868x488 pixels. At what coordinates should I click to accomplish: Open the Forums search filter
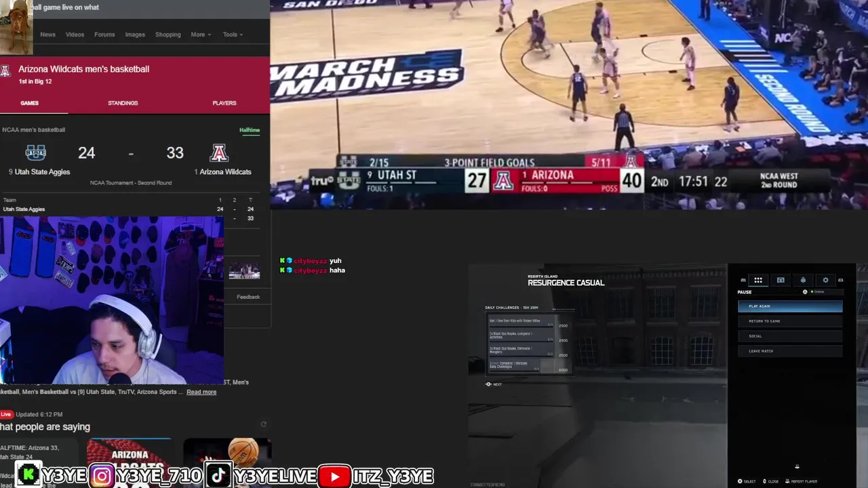[104, 35]
